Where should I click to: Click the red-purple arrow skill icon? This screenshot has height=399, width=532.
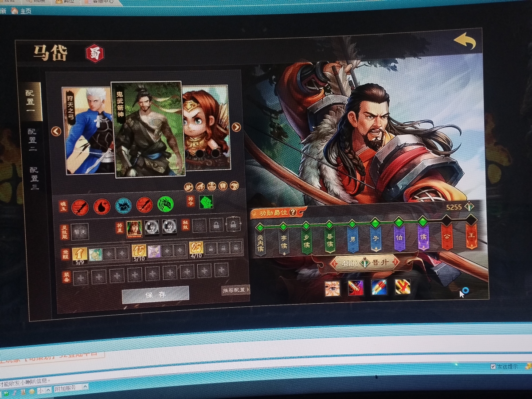point(356,288)
